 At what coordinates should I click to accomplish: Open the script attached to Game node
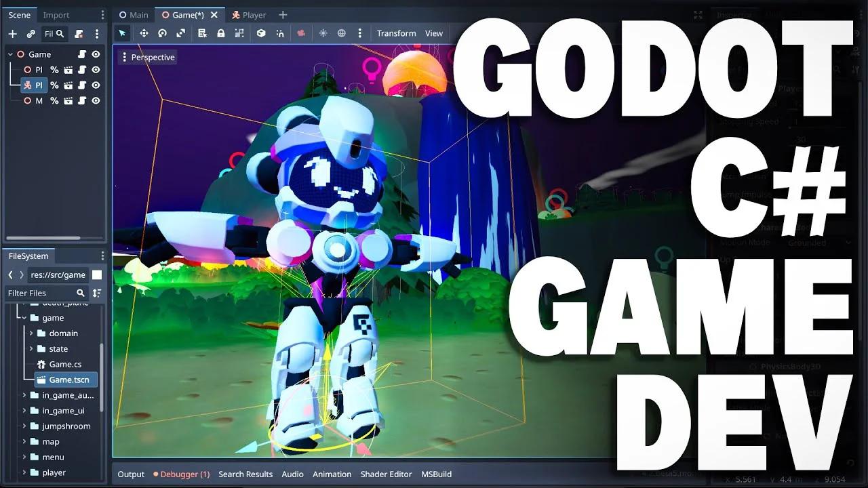click(82, 54)
